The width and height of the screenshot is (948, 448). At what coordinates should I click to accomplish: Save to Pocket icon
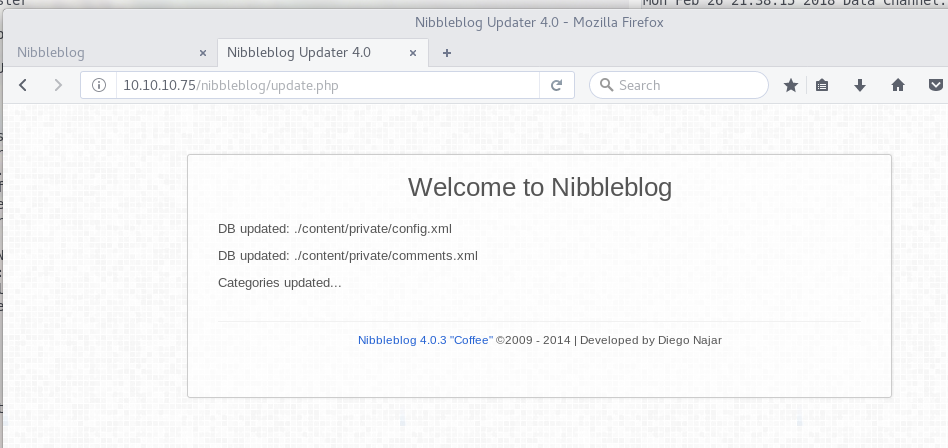pos(936,85)
